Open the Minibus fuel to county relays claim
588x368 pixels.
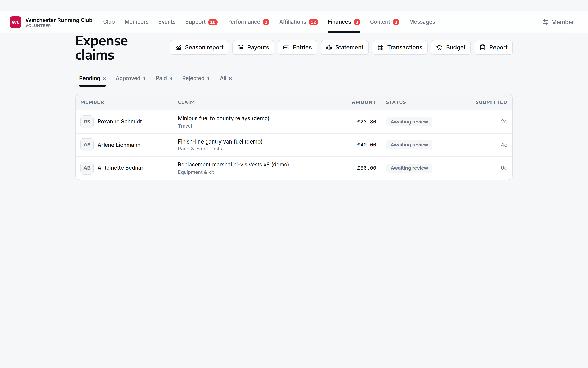coord(224,118)
